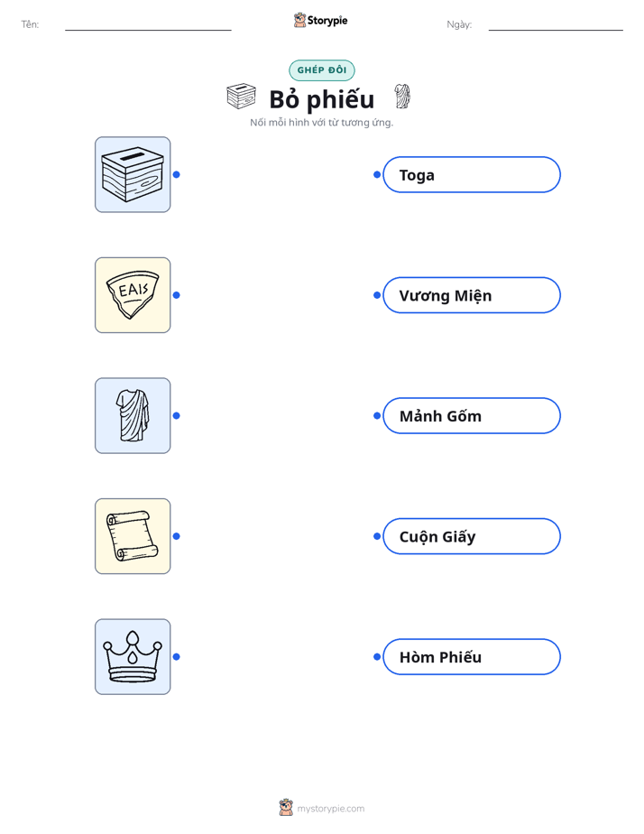
Task: Select the toga garment picture card
Action: pos(133,415)
